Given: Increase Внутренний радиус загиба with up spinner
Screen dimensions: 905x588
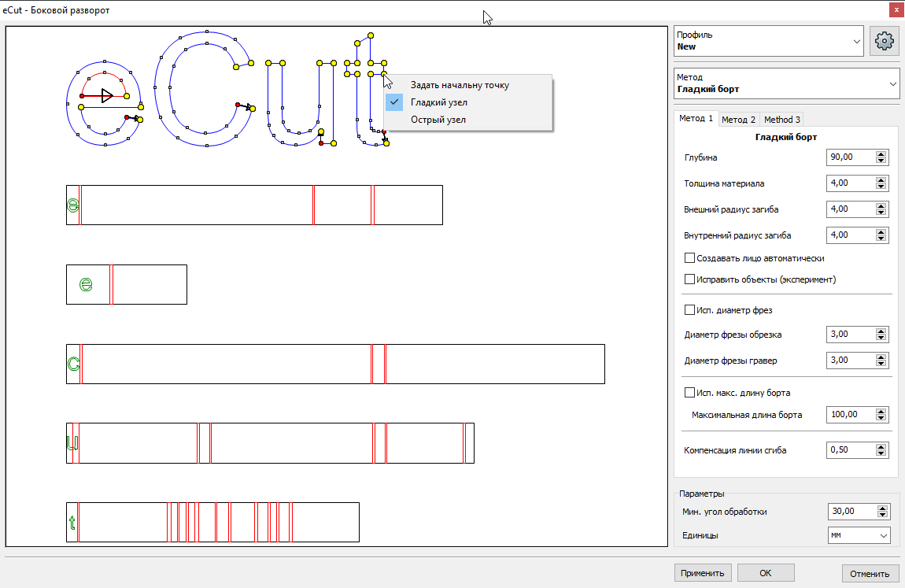Looking at the screenshot, I should (881, 231).
